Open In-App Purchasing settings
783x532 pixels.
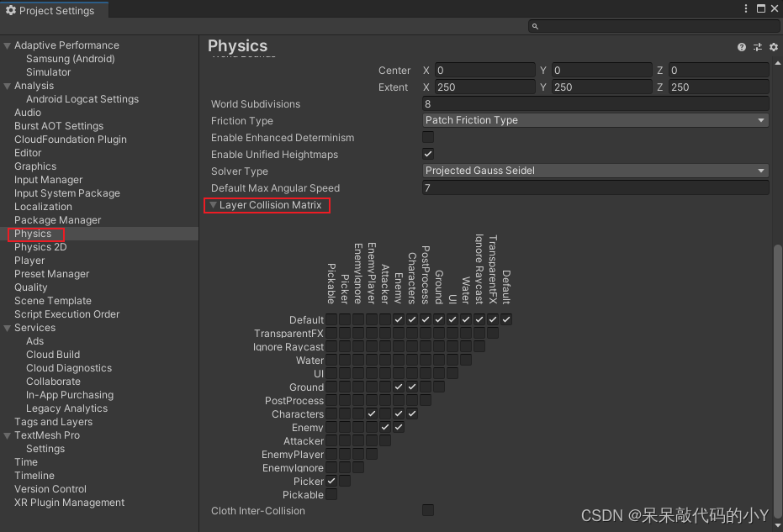click(x=70, y=395)
